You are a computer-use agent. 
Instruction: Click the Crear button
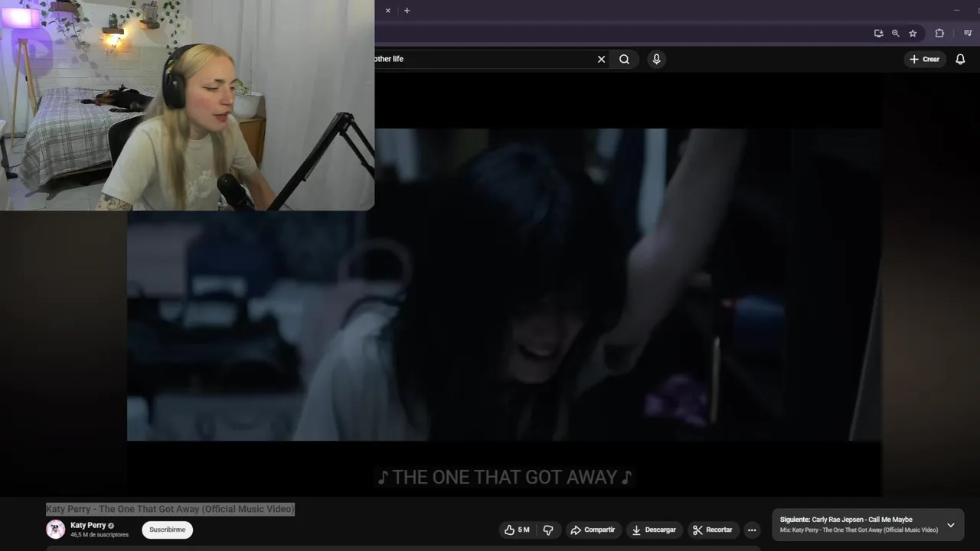coord(924,59)
